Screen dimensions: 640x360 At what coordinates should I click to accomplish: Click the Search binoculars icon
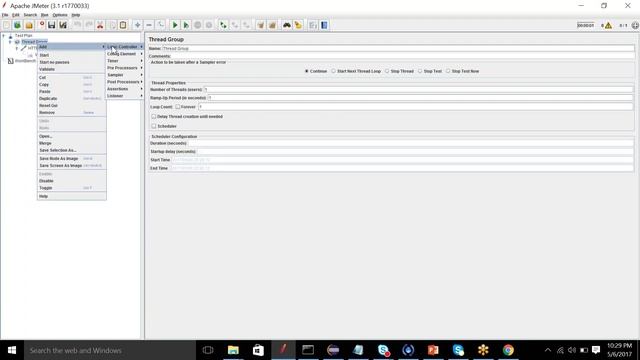287,25
